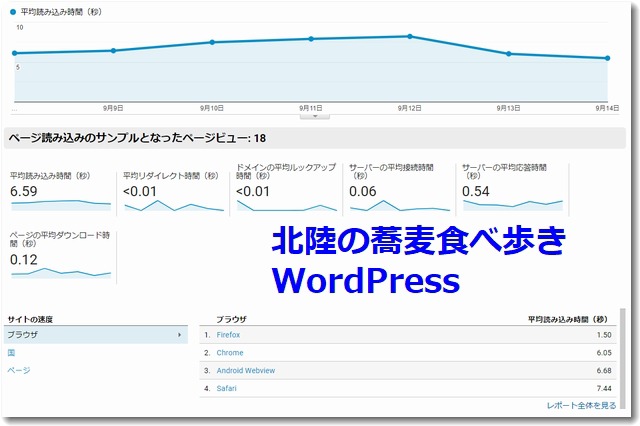Click the サイトの速度 heading

(30, 319)
